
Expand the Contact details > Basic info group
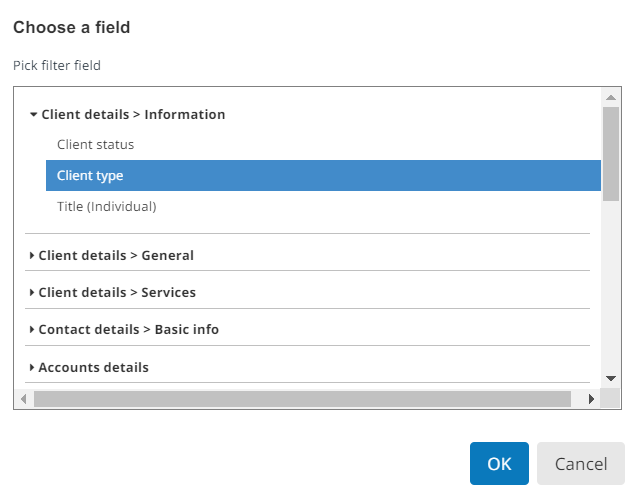pos(32,330)
